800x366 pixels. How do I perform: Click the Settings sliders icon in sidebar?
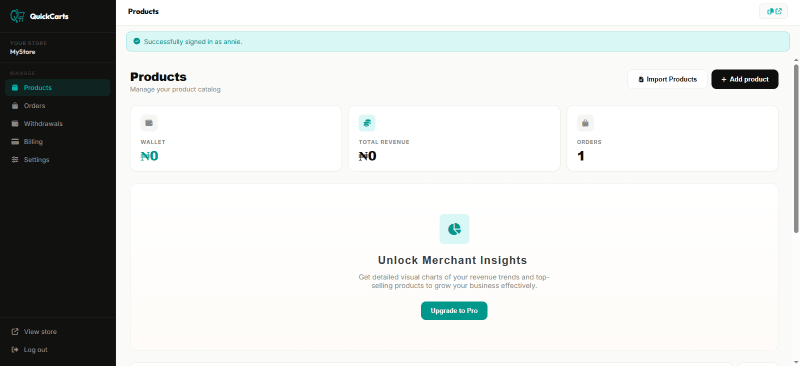[15, 160]
